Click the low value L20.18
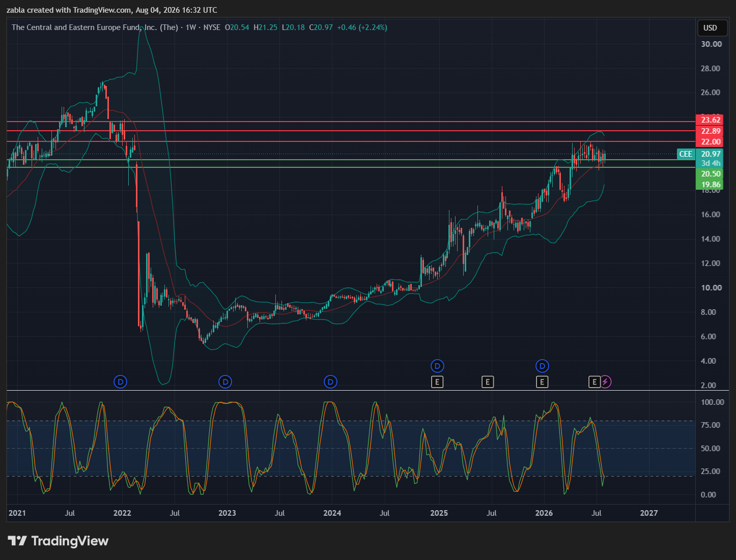 coord(293,27)
